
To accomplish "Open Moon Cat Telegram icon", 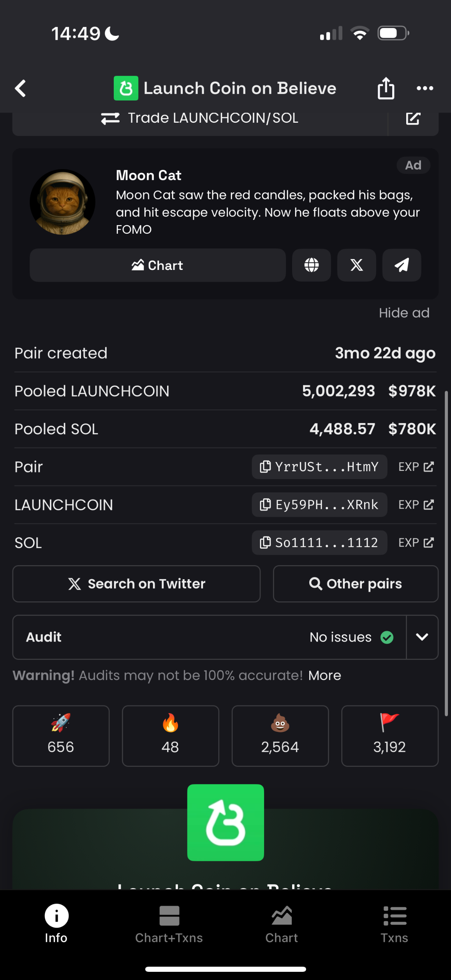I will click(402, 265).
